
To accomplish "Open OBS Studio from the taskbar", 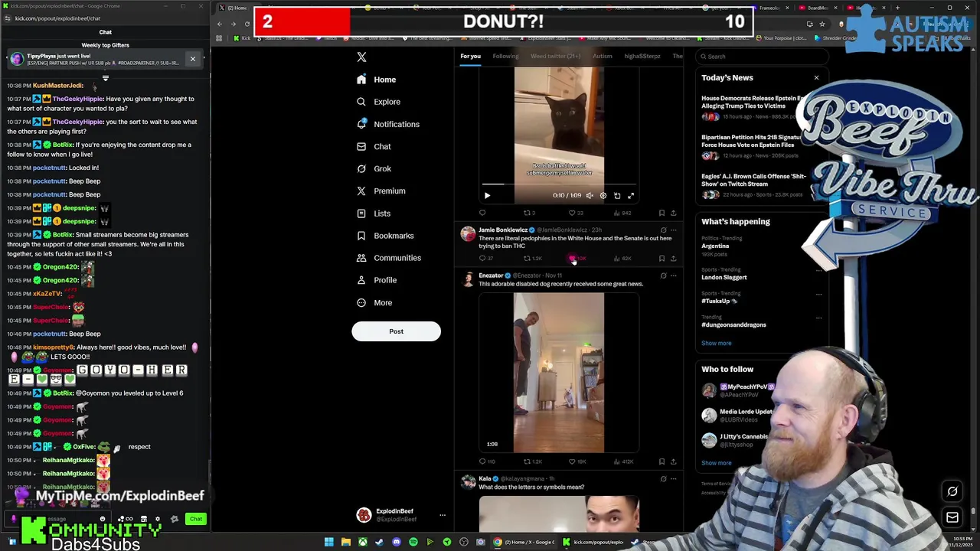I will pyautogui.click(x=463, y=543).
